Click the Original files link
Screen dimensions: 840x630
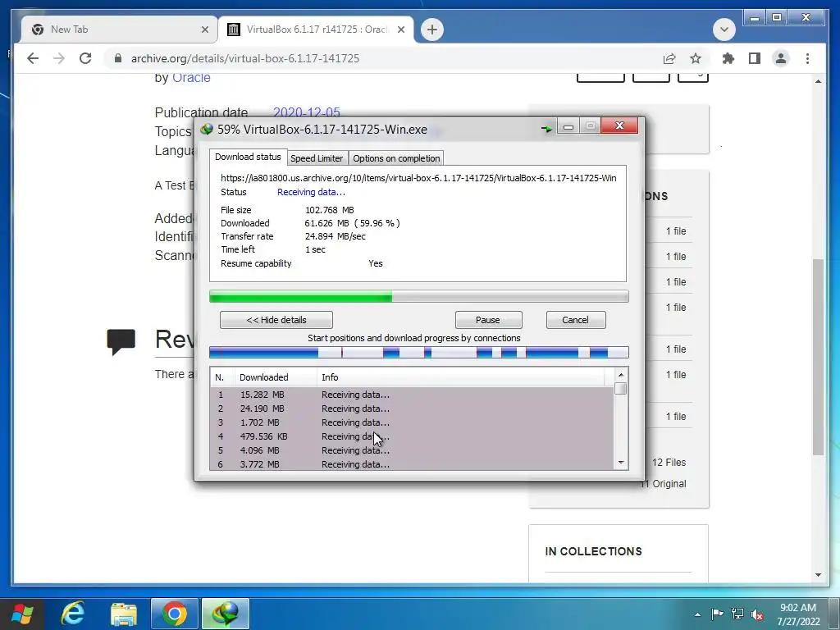[664, 484]
